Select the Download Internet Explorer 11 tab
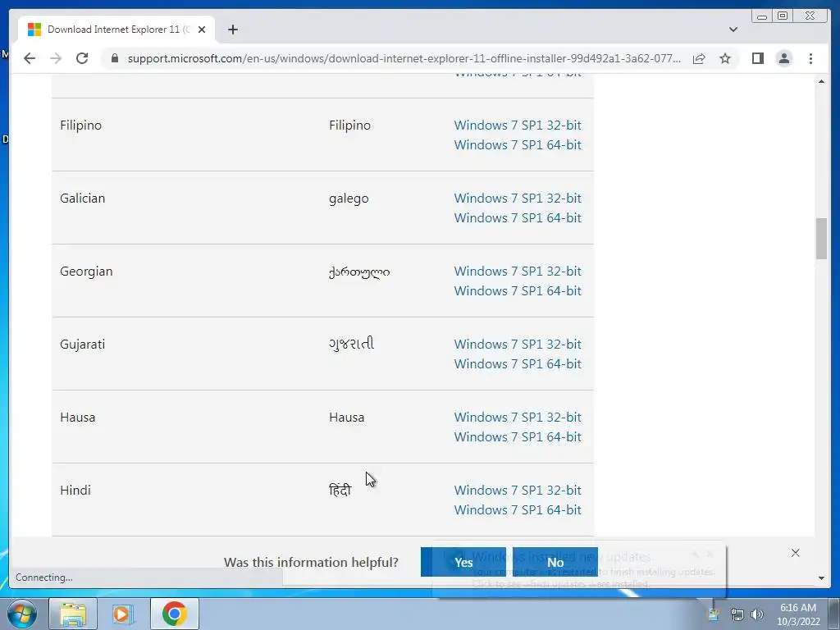This screenshot has width=840, height=630. point(116,30)
